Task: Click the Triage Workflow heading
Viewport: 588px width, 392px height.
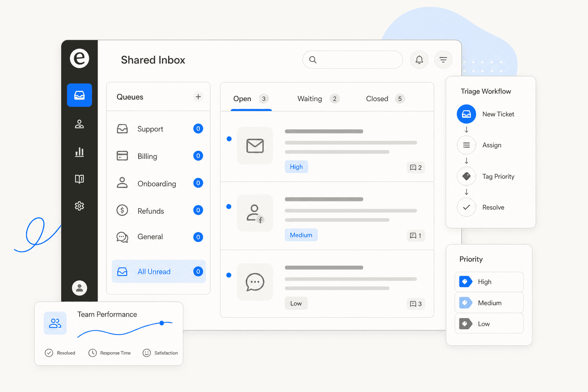Action: (x=486, y=91)
